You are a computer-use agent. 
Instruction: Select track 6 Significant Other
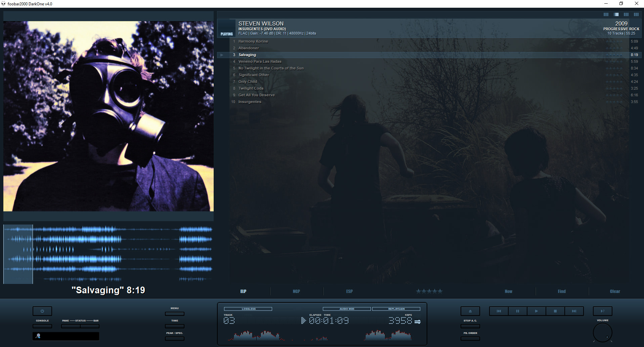pyautogui.click(x=429, y=75)
